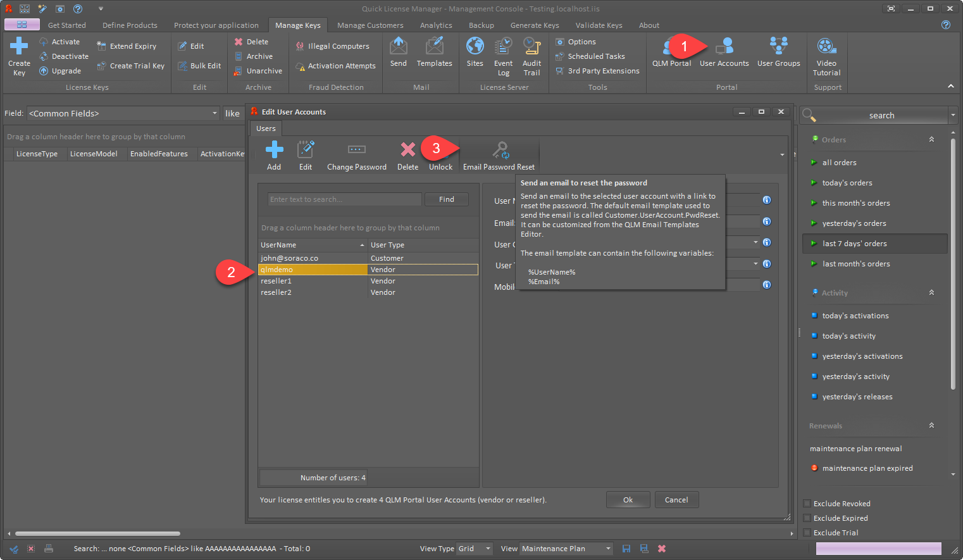
Task: Collapse the Orders section
Action: [931, 139]
